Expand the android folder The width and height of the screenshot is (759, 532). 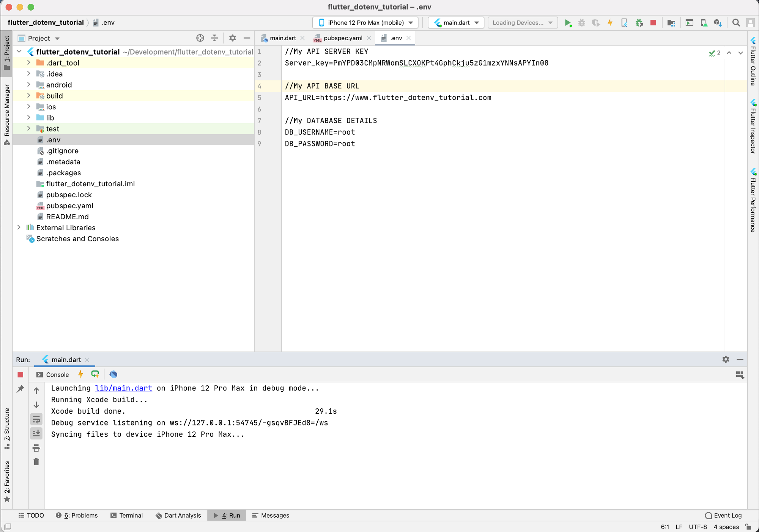28,85
